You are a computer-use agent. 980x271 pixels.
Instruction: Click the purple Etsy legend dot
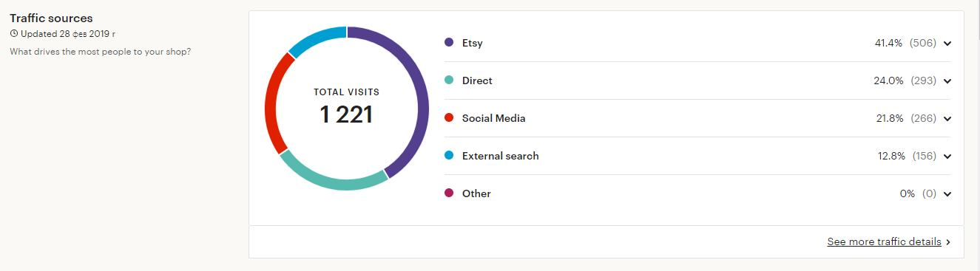tap(449, 43)
